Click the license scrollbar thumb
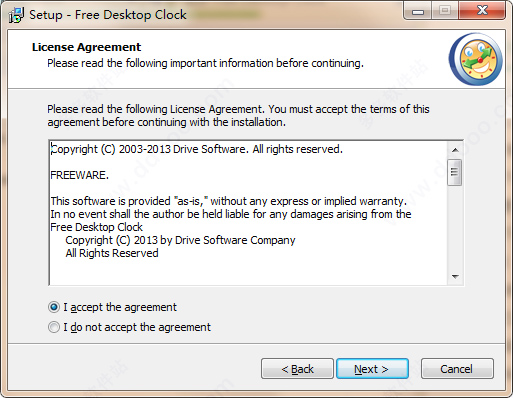The image size is (513, 398). point(455,172)
